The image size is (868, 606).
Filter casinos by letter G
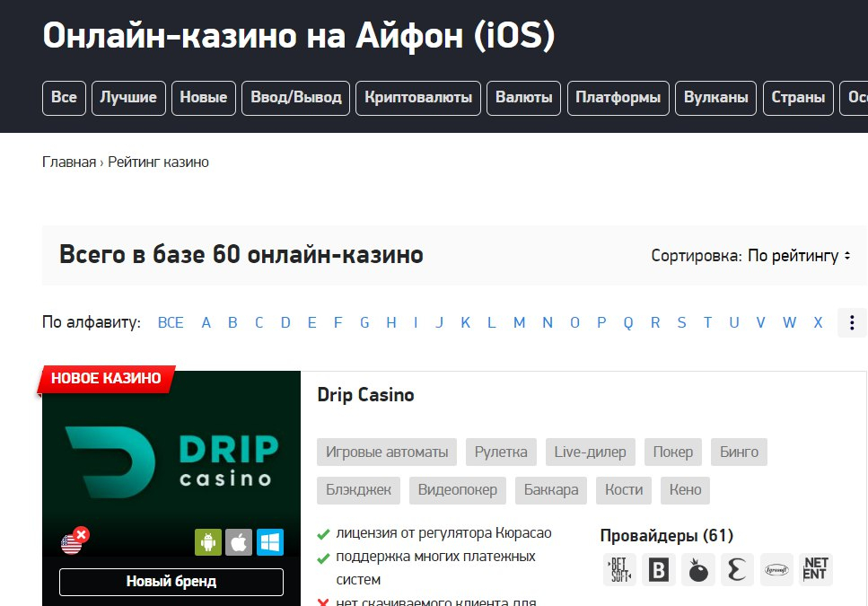click(x=364, y=322)
